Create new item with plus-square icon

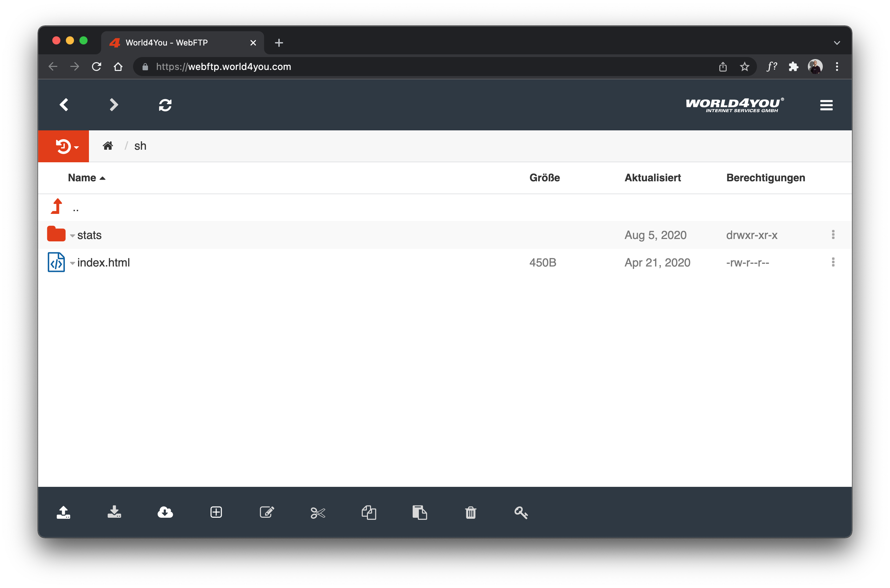[x=216, y=513]
